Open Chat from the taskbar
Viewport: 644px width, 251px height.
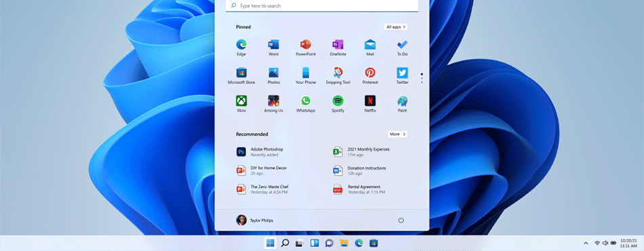click(329, 243)
